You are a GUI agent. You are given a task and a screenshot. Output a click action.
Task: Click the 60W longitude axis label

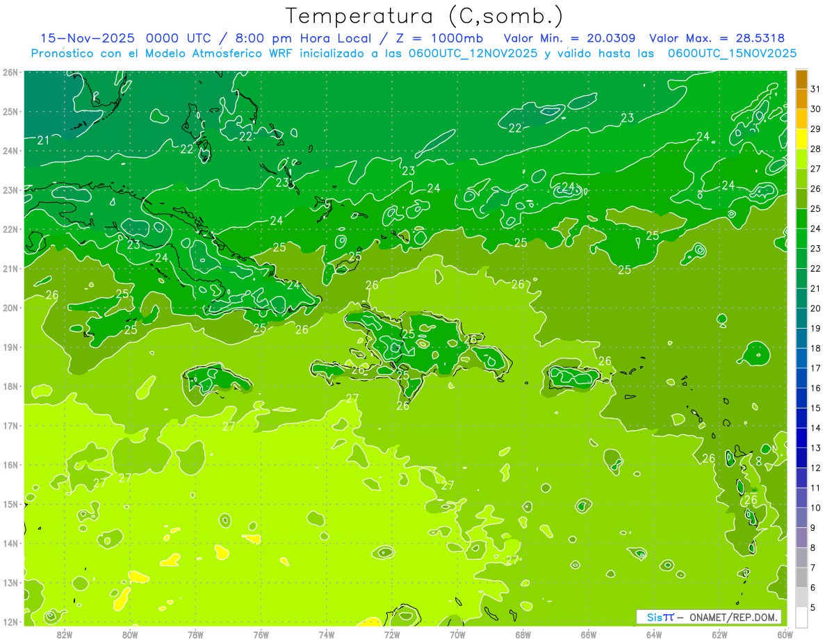pos(785,634)
